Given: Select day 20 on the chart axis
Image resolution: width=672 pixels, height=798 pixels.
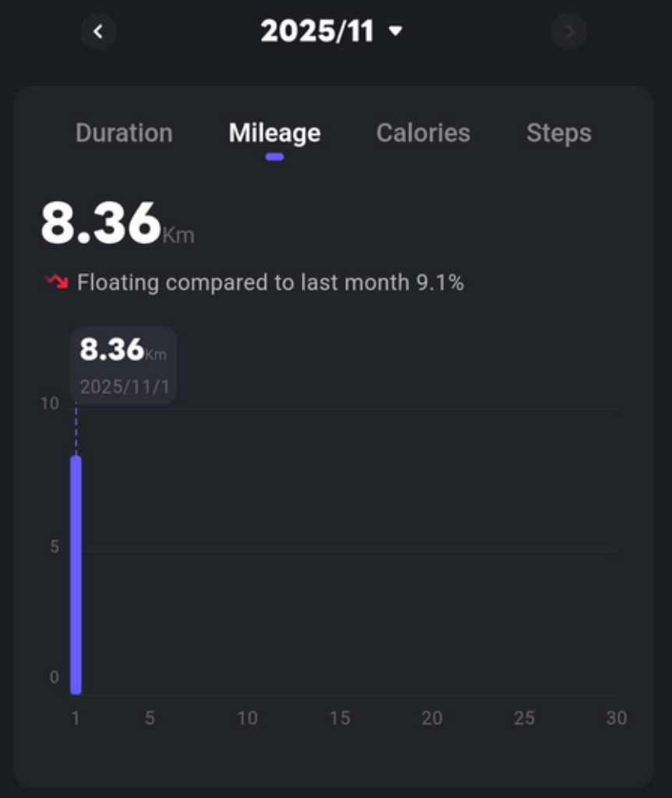Looking at the screenshot, I should tap(432, 718).
